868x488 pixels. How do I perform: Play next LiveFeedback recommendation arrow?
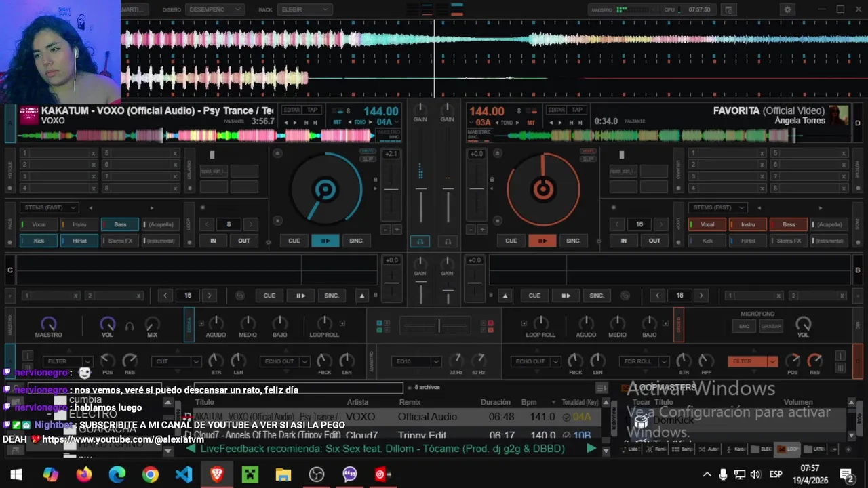click(591, 448)
